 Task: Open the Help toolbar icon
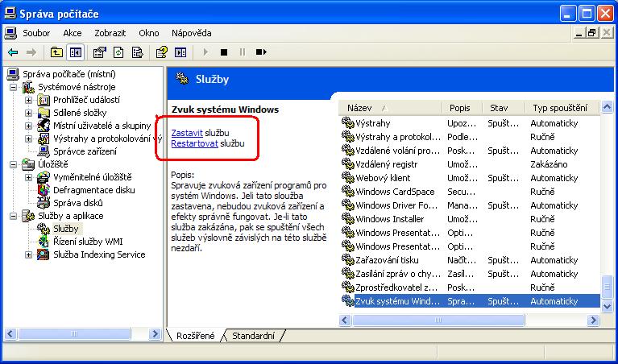pos(162,52)
